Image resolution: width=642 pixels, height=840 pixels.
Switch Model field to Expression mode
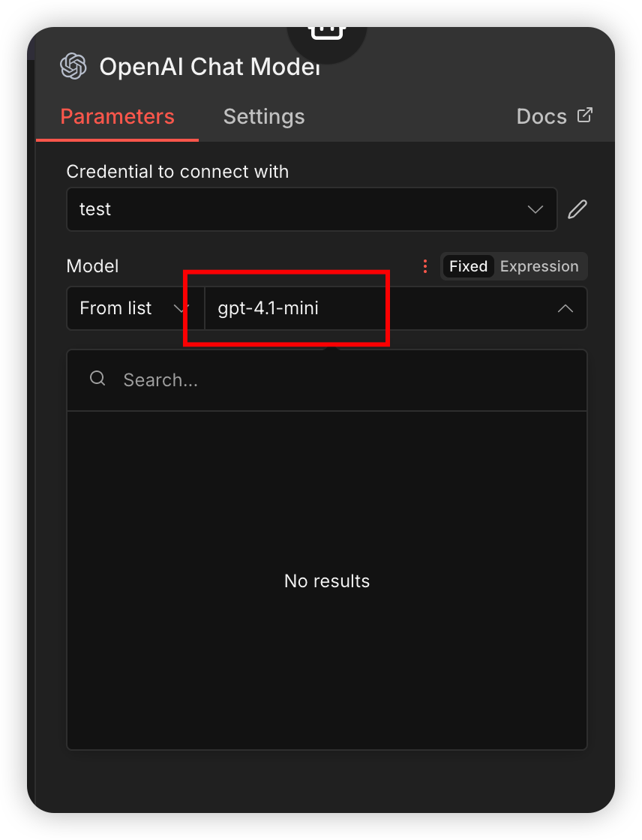(x=539, y=266)
